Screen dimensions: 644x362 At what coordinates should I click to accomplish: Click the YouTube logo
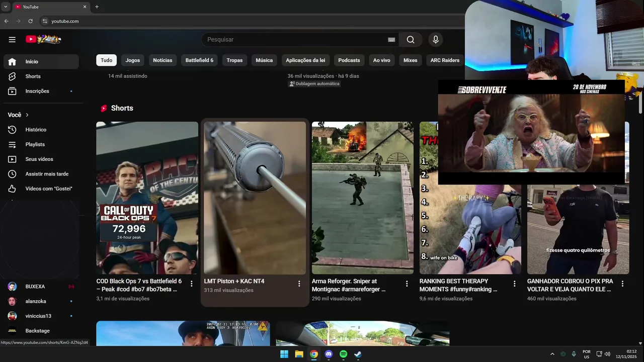click(43, 39)
